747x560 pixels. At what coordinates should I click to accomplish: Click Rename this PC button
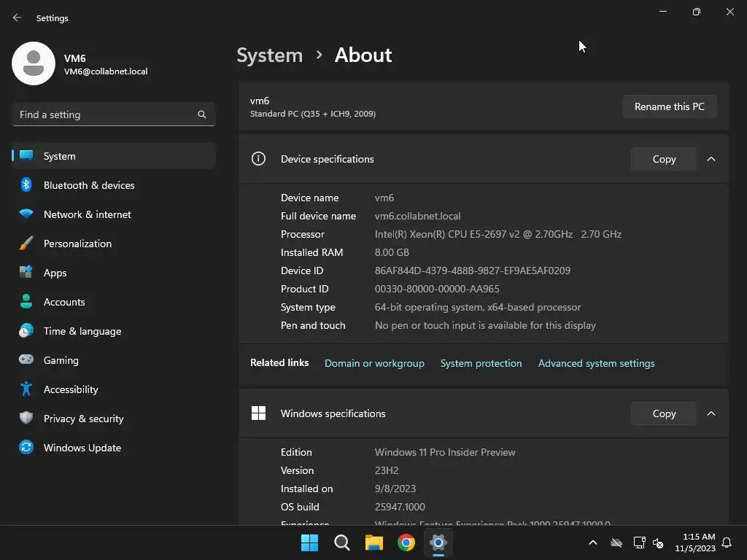coord(670,106)
